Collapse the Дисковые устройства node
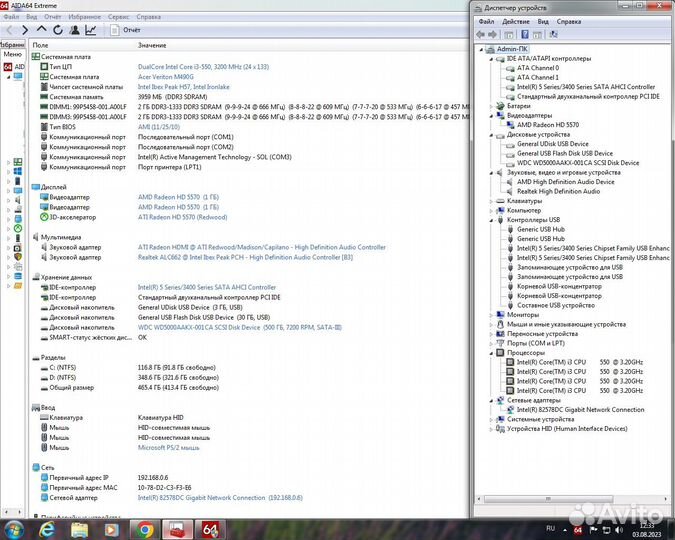The width and height of the screenshot is (675, 540). 491,135
